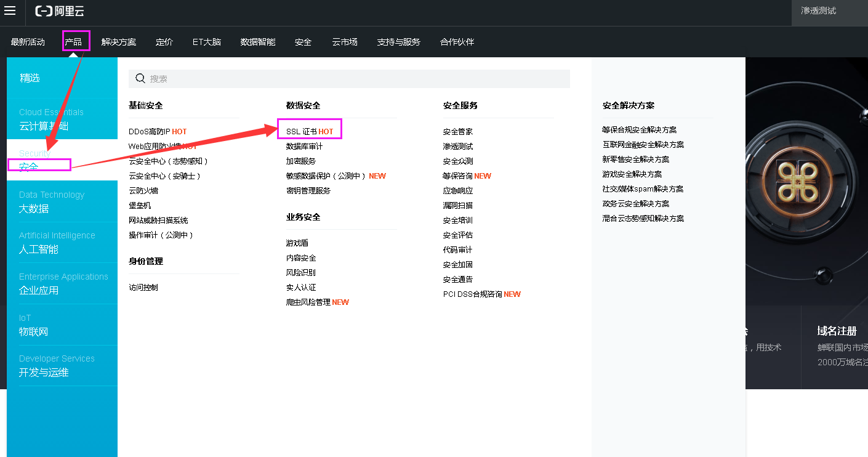868x457 pixels.
Task: Open the 风险识别 link
Action: pos(301,273)
